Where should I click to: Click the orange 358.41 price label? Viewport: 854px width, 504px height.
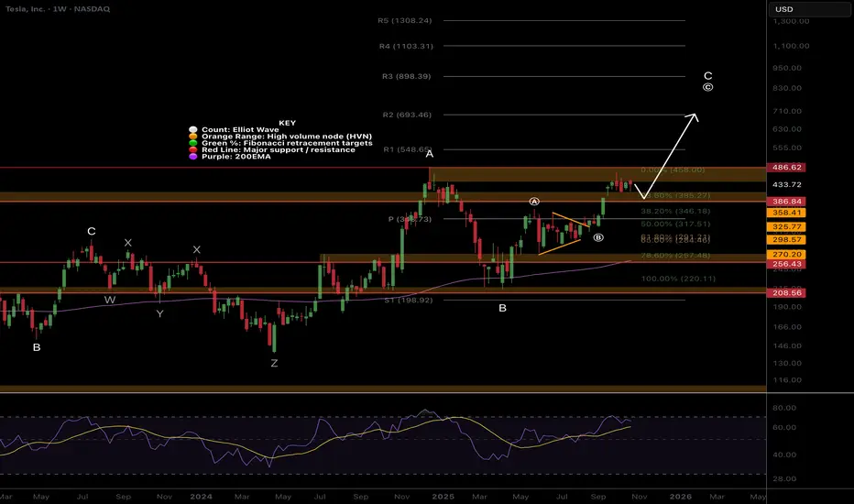tap(786, 213)
